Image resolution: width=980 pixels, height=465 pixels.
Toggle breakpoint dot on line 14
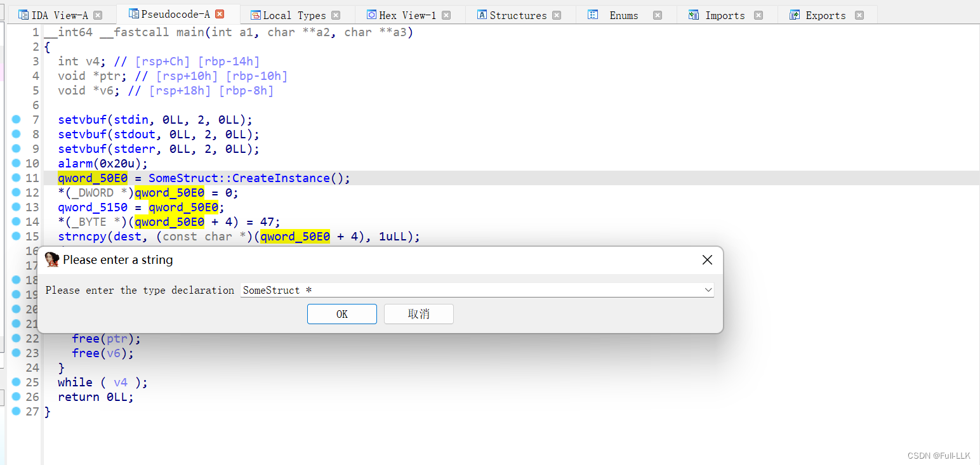17,221
